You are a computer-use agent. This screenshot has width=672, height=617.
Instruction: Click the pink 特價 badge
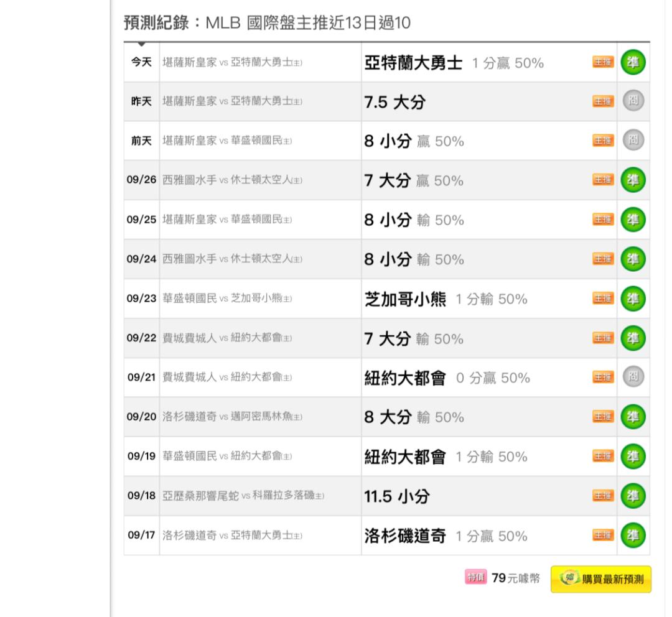(476, 577)
